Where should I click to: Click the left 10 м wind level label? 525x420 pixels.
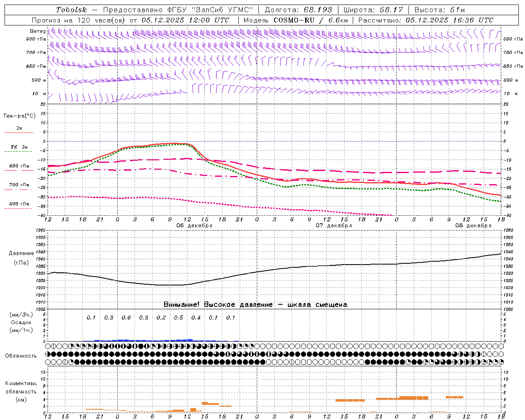[39, 94]
